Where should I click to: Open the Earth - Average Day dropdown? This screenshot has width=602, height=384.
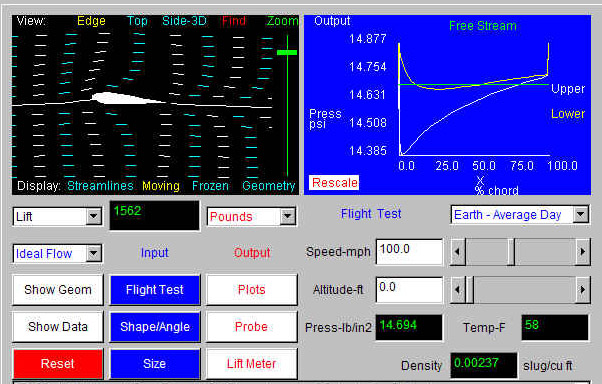coord(520,215)
